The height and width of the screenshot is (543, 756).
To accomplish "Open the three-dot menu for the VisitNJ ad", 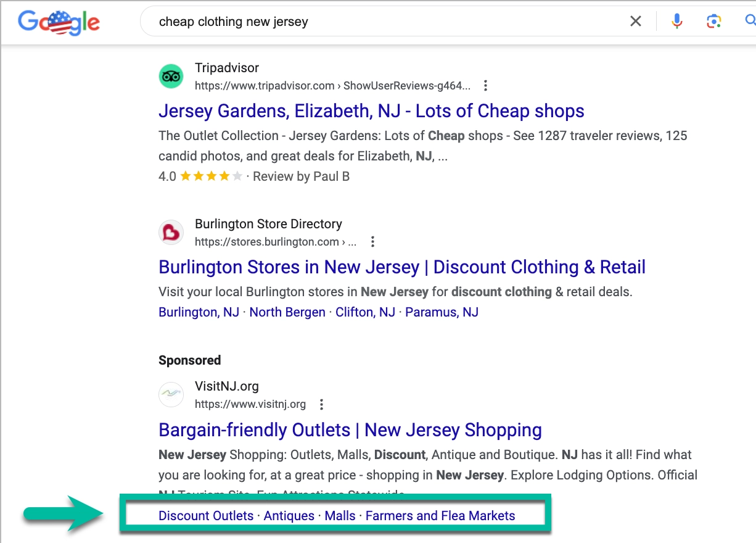I will (x=321, y=405).
